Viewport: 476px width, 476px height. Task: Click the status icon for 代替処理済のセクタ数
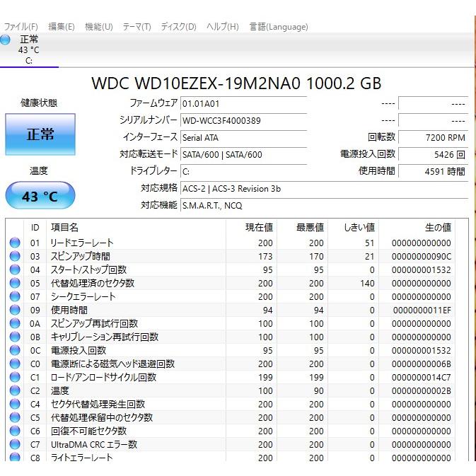click(x=15, y=283)
